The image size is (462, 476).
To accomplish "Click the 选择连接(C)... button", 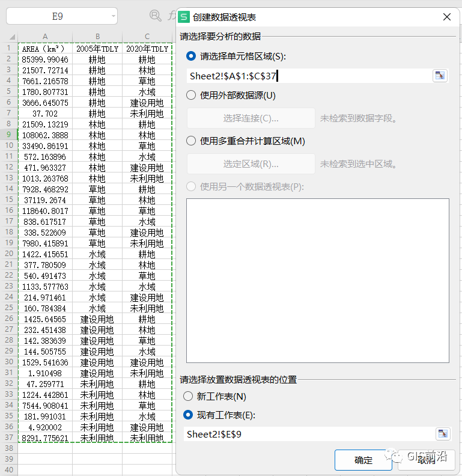I will (x=251, y=118).
